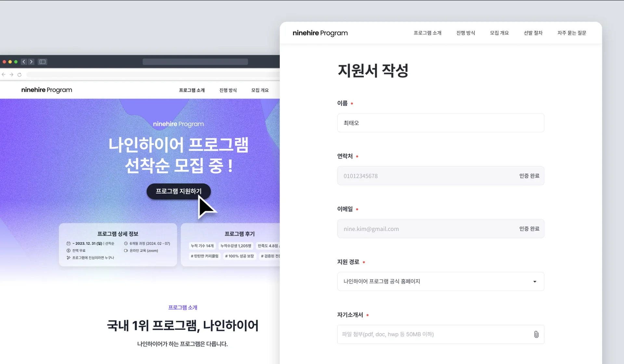
Task: Click the # 100% 성공 보장 tag
Action: coord(240,256)
